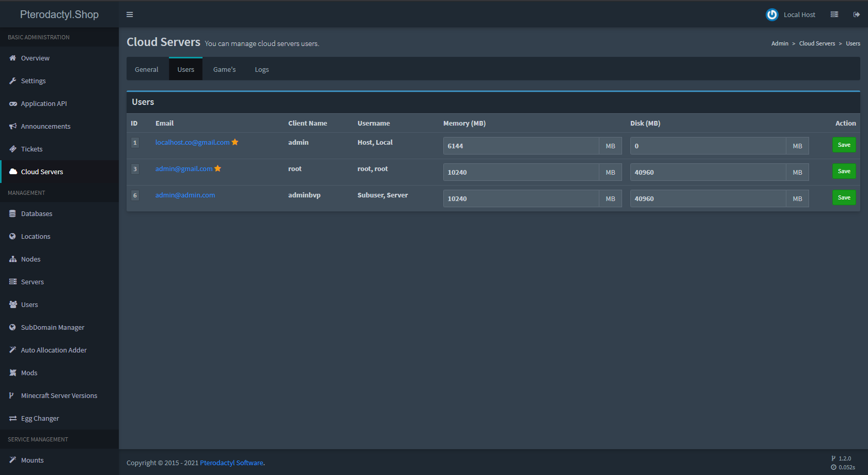This screenshot has height=475, width=868.
Task: Click the Pterodactyl Software footer link
Action: tap(231, 463)
